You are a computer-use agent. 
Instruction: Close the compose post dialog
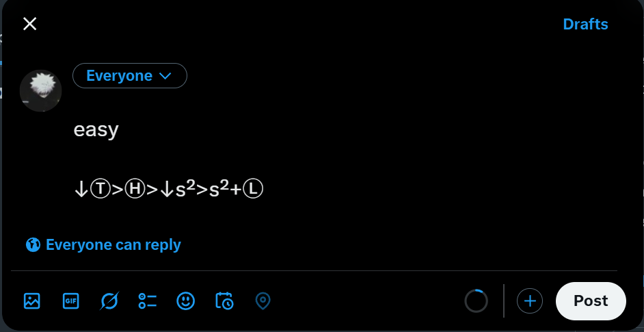coord(29,24)
